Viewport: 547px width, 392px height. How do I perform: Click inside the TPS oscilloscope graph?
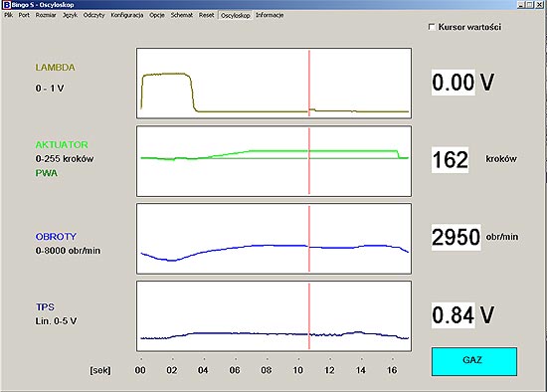click(273, 316)
